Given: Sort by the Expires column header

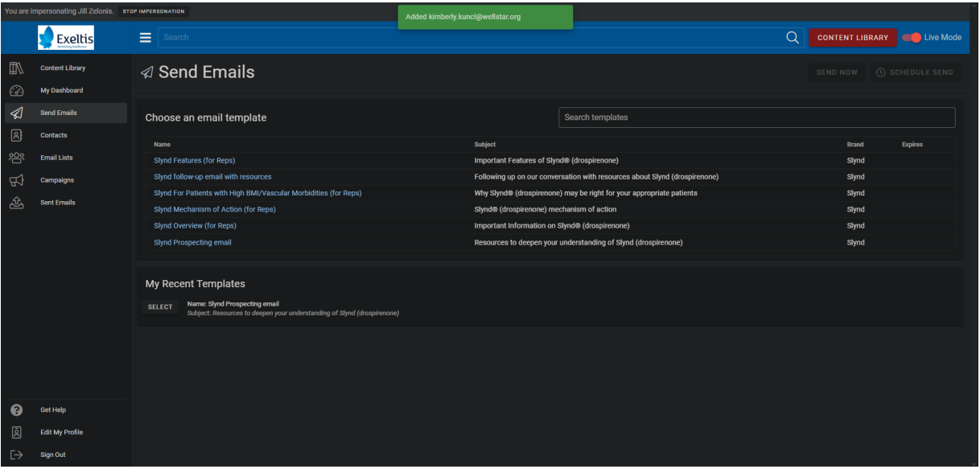Looking at the screenshot, I should pyautogui.click(x=912, y=145).
